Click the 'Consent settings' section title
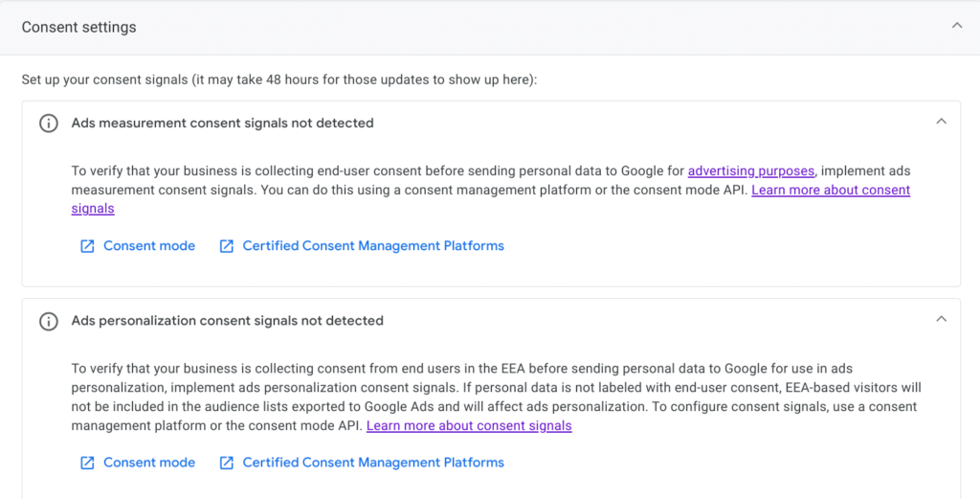 tap(78, 27)
